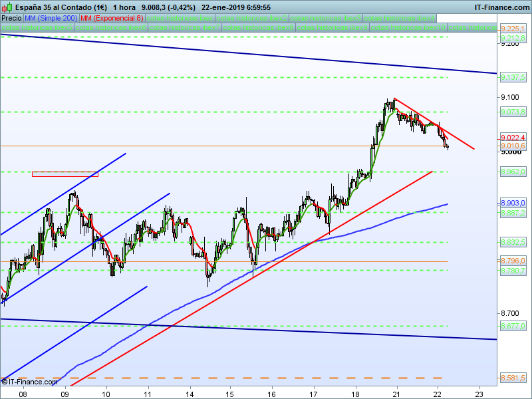This screenshot has height=399, width=532.
Task: Click the price label 8.780,7
Action: click(x=513, y=271)
